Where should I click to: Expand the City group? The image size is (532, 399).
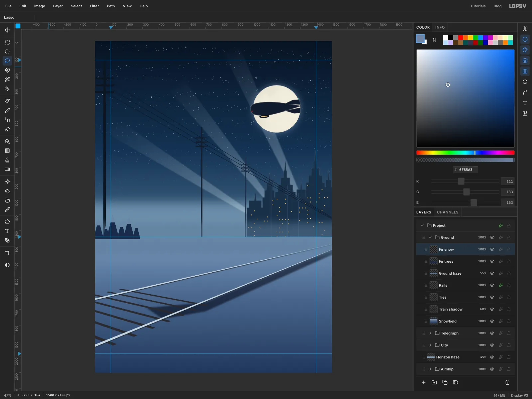pyautogui.click(x=430, y=345)
